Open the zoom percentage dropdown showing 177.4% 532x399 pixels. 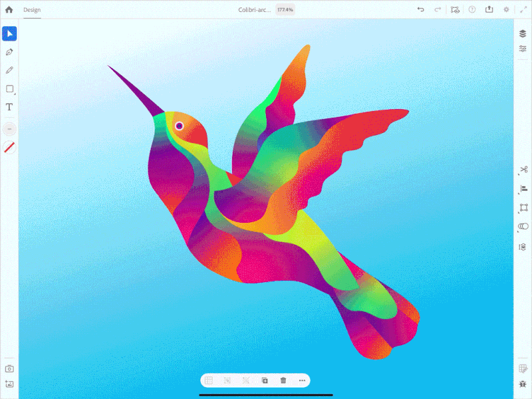click(284, 9)
